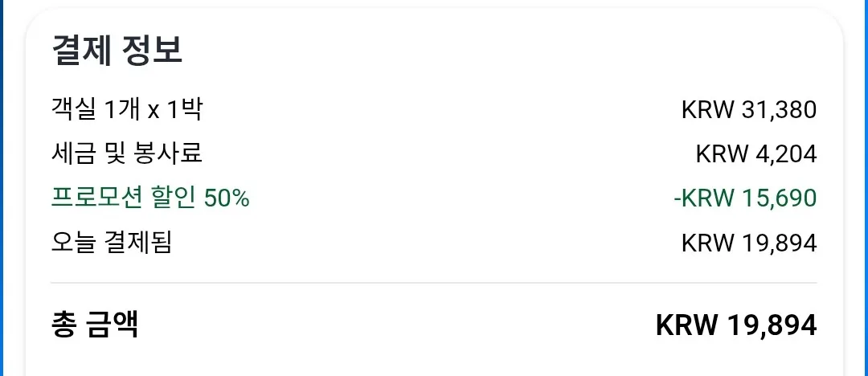The width and height of the screenshot is (868, 376).
Task: Select the 객실 1개 x 1박 label
Action: (127, 109)
